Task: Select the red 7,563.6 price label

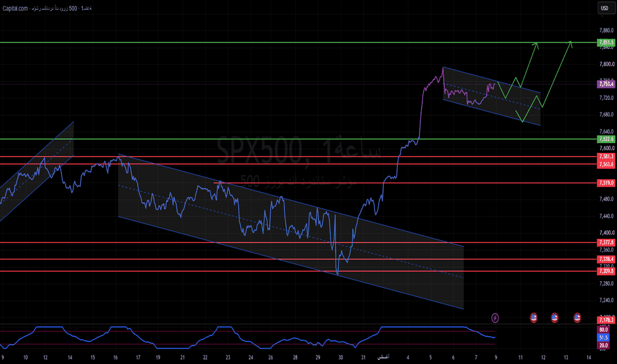Action: coord(606,164)
